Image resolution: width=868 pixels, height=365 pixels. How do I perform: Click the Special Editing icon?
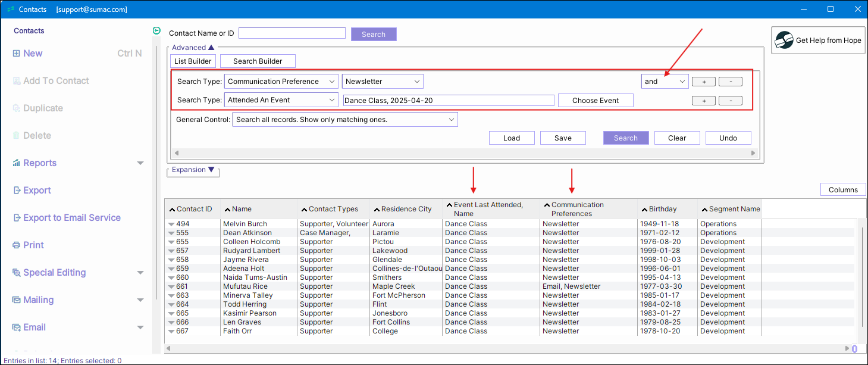click(x=17, y=273)
